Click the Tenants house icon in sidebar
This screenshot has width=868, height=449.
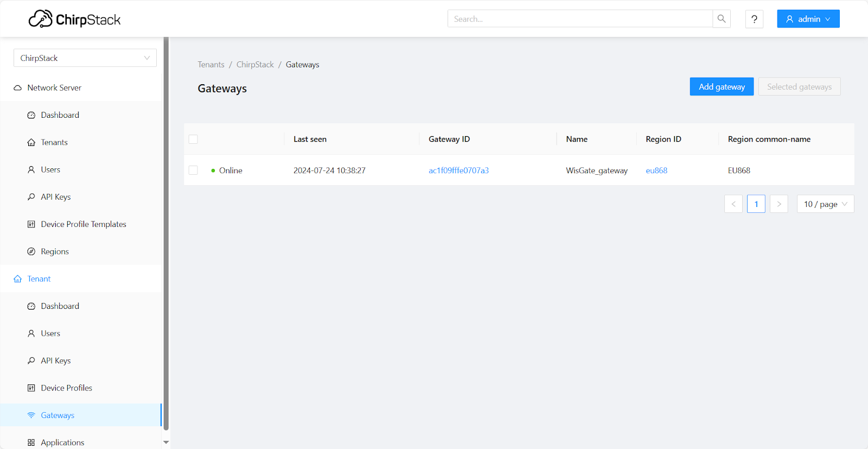[31, 142]
